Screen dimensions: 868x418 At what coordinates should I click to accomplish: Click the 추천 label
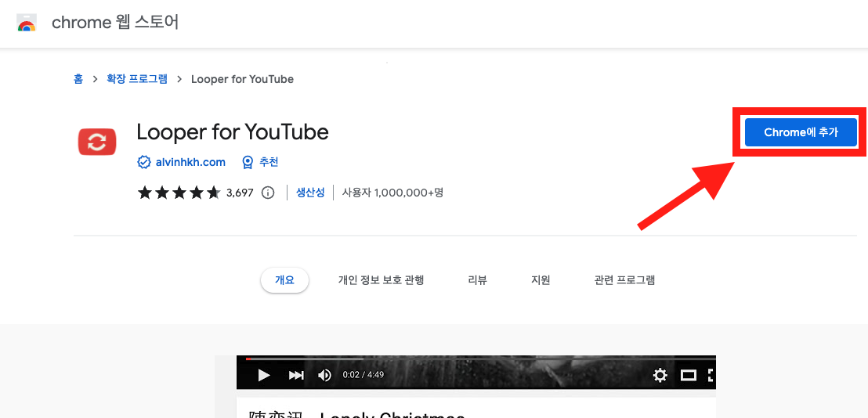coord(269,162)
